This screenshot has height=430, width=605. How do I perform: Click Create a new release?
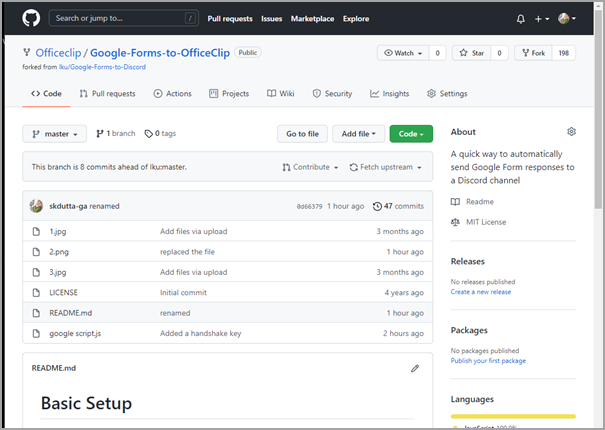pyautogui.click(x=481, y=292)
